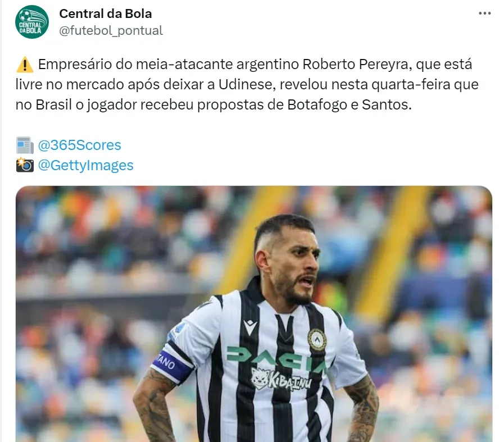This screenshot has width=504, height=442.
Task: Click the Macron logo on the jersey
Action: click(x=250, y=327)
